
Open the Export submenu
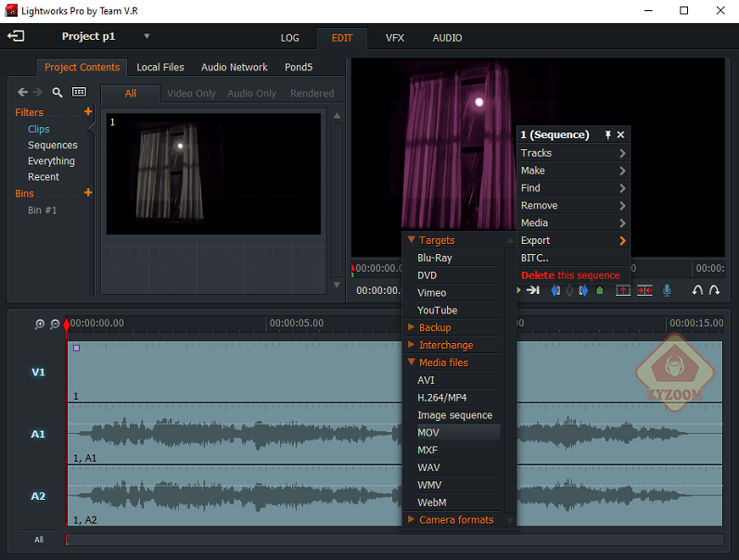[x=573, y=240]
